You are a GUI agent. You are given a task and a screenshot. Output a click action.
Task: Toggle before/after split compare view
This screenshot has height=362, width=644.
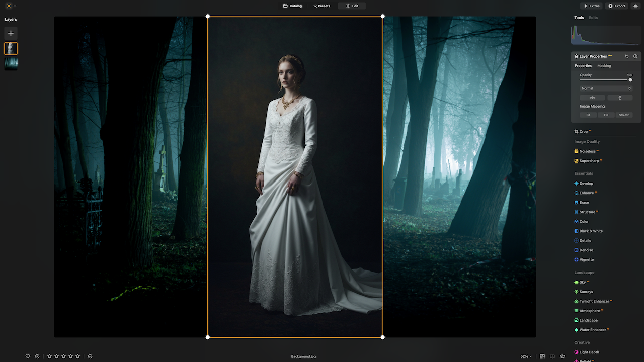[552, 356]
